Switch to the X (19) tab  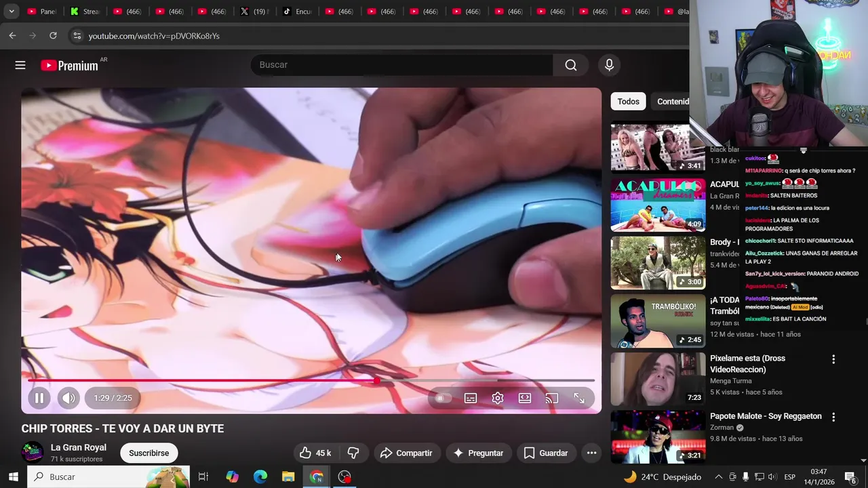(x=254, y=12)
